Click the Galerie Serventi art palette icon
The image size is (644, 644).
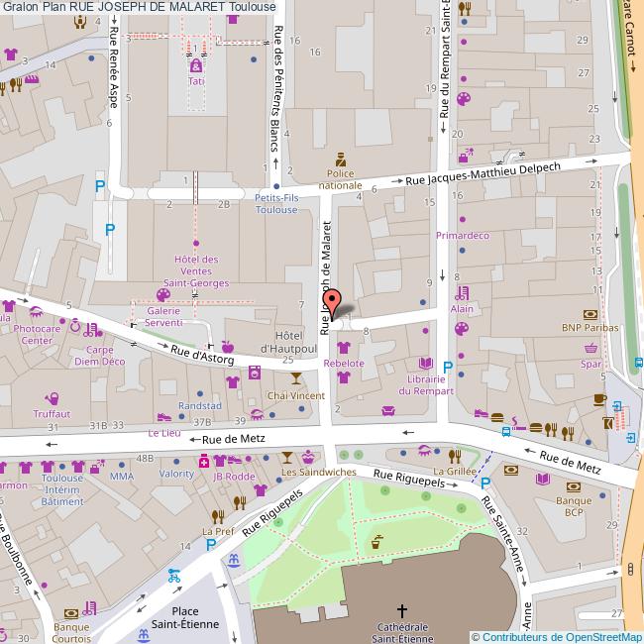pyautogui.click(x=163, y=296)
